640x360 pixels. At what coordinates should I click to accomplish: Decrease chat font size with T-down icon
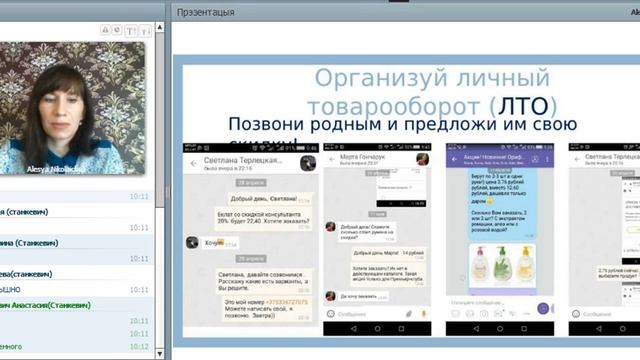[145, 31]
